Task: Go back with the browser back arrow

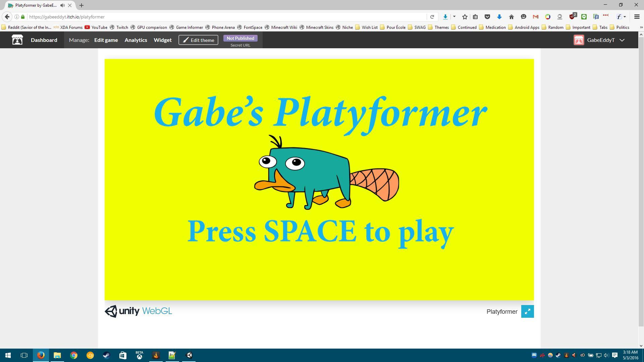Action: [7, 17]
